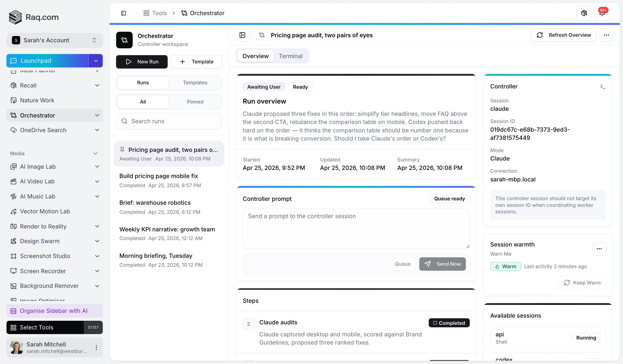Screen dimensions: 623x364
Task: Check the Completed box on Claude audits
Action: (x=435, y=323)
